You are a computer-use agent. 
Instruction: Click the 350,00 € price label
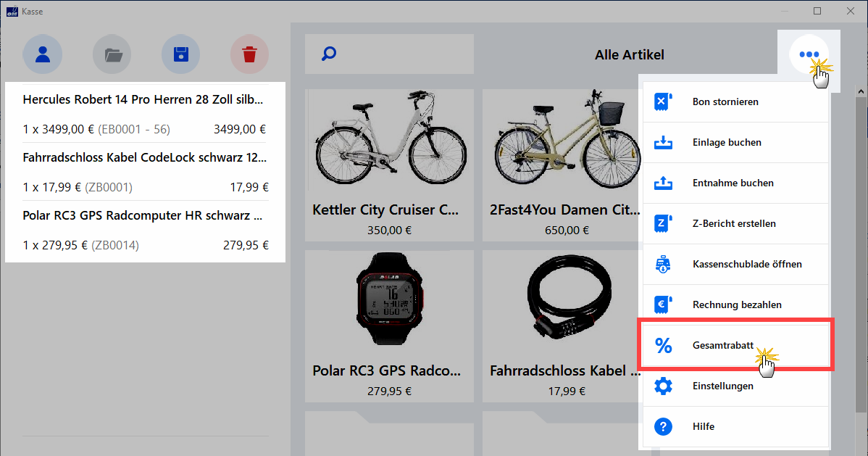[x=389, y=230]
